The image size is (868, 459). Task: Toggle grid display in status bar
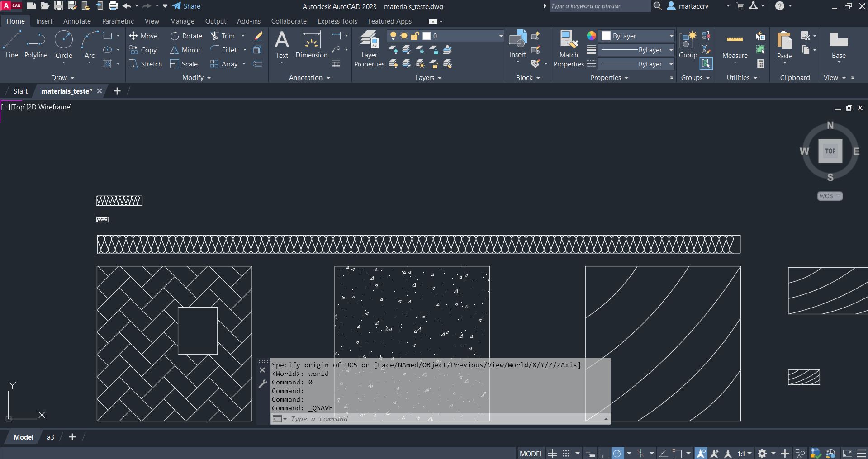pyautogui.click(x=552, y=454)
